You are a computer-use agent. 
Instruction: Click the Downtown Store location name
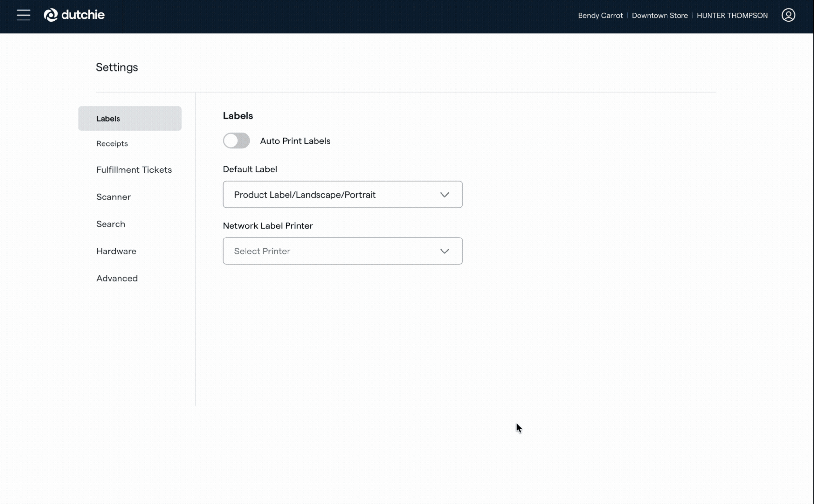coord(660,16)
